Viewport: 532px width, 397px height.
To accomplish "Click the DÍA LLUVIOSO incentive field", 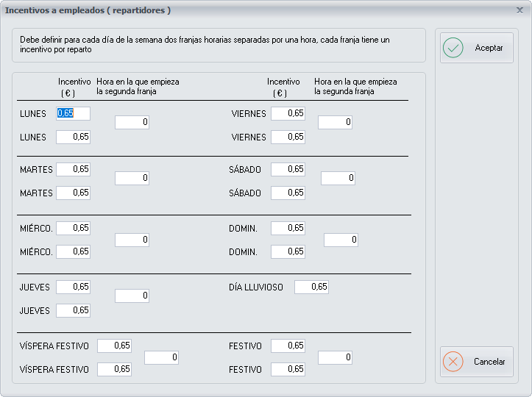I will point(311,287).
